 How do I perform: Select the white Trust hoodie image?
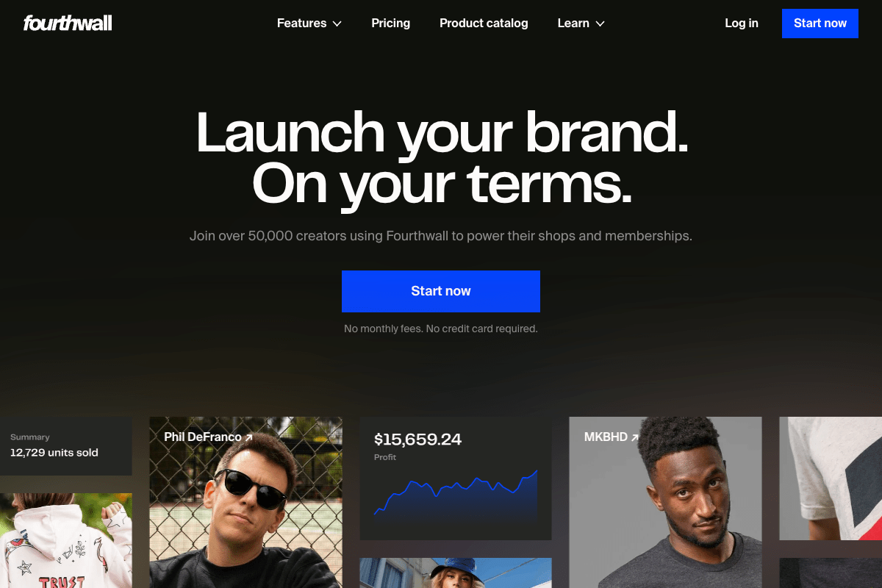[66, 541]
